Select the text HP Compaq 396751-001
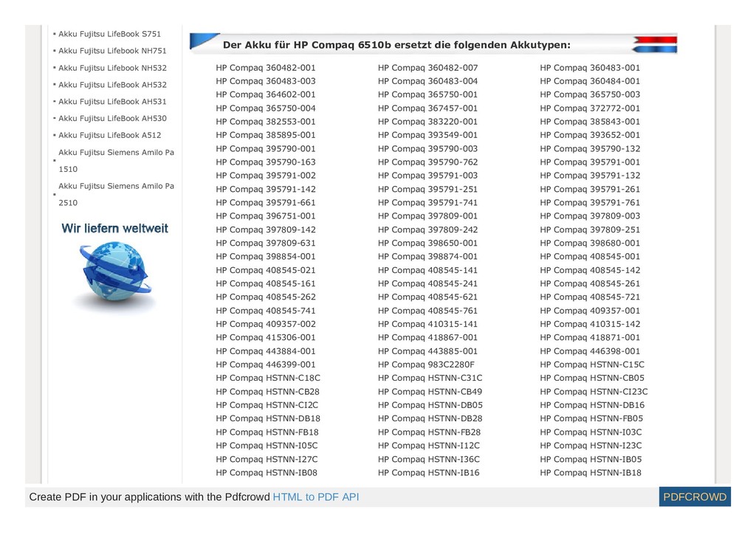756x535 pixels. [x=266, y=216]
